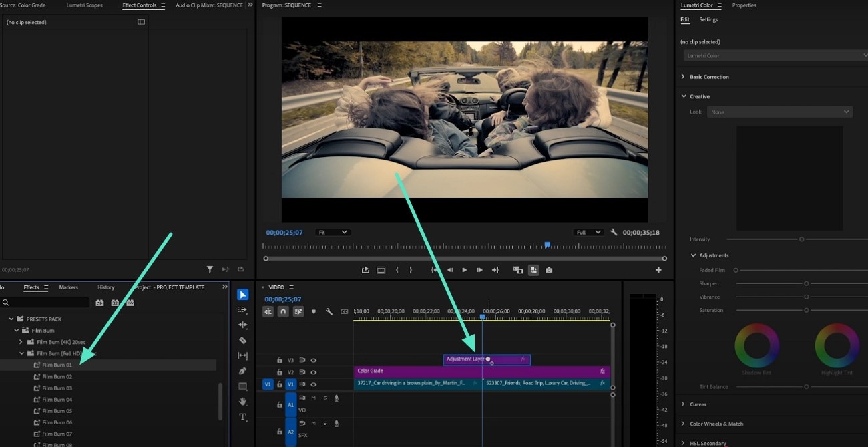Switch to the Markers tab

68,287
